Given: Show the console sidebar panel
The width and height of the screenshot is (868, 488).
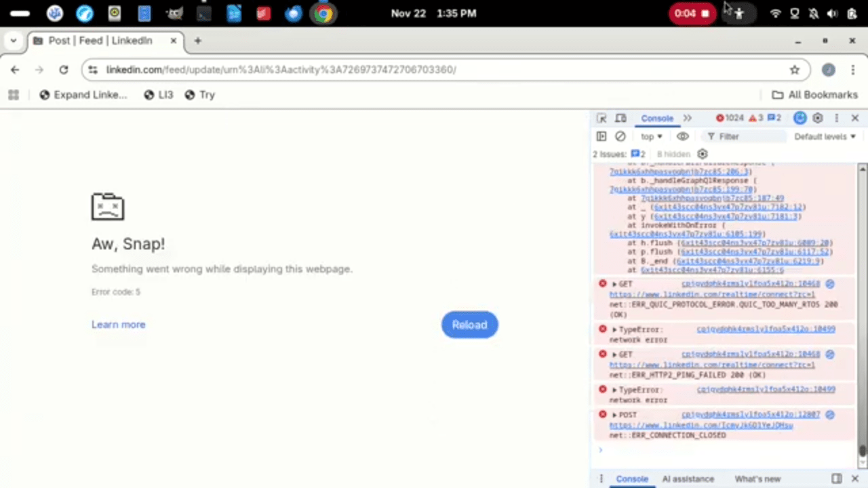Looking at the screenshot, I should 601,136.
